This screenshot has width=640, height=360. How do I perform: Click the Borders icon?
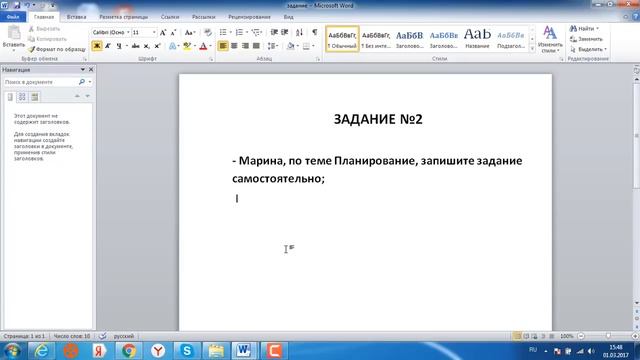[x=307, y=46]
